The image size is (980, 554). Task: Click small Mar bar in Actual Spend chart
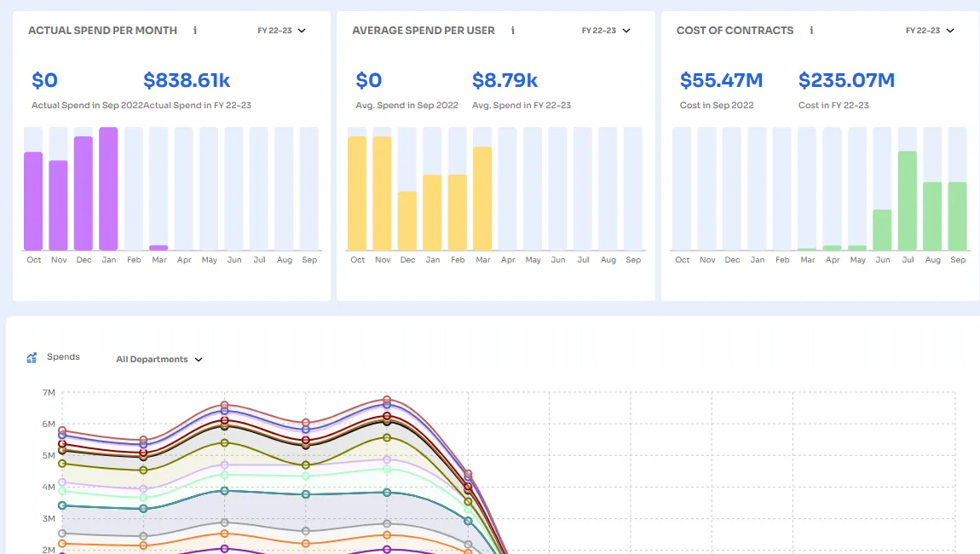click(159, 248)
